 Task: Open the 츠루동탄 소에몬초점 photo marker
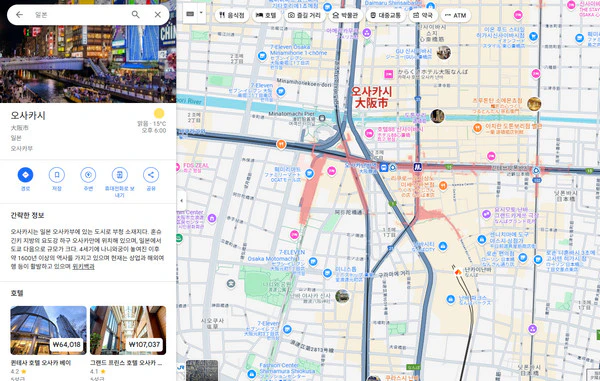click(x=534, y=104)
